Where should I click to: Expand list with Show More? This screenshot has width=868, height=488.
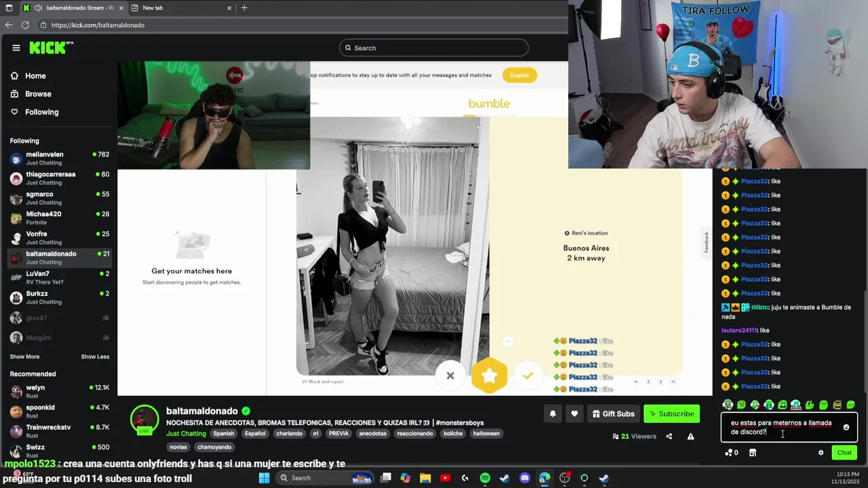[24, 357]
